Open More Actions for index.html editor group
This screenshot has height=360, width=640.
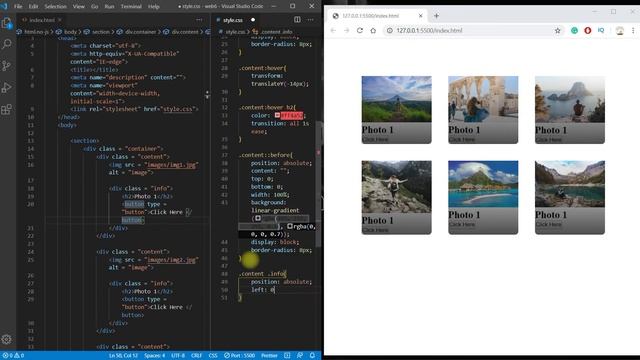click(199, 20)
